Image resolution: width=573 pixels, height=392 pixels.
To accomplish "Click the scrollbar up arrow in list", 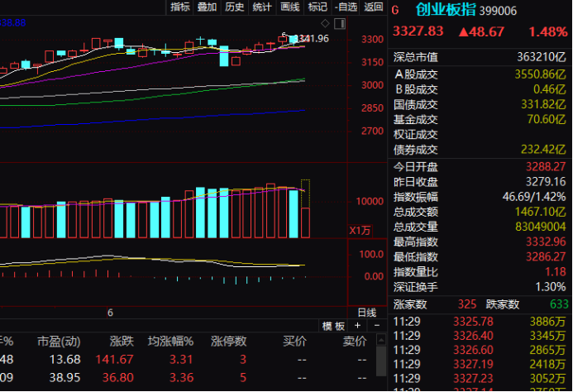I will pos(381,340).
